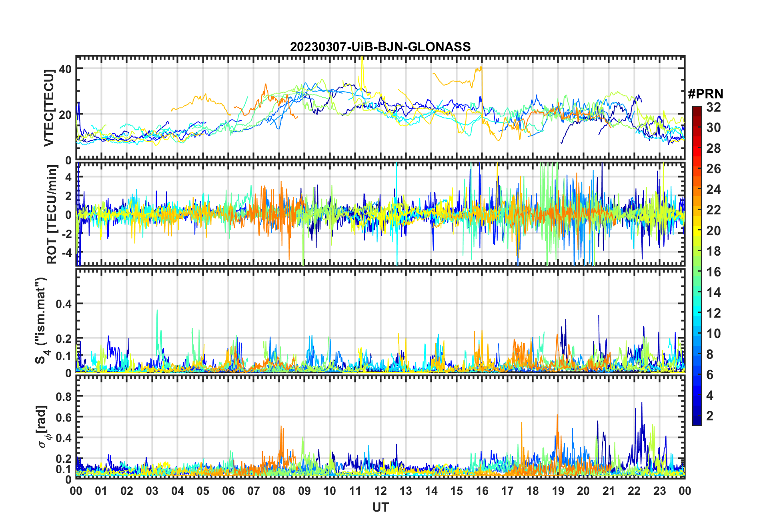Viewport: 761px width, 532px height.
Task: Click inside the S4 scintillation plot panel
Action: coord(380,320)
